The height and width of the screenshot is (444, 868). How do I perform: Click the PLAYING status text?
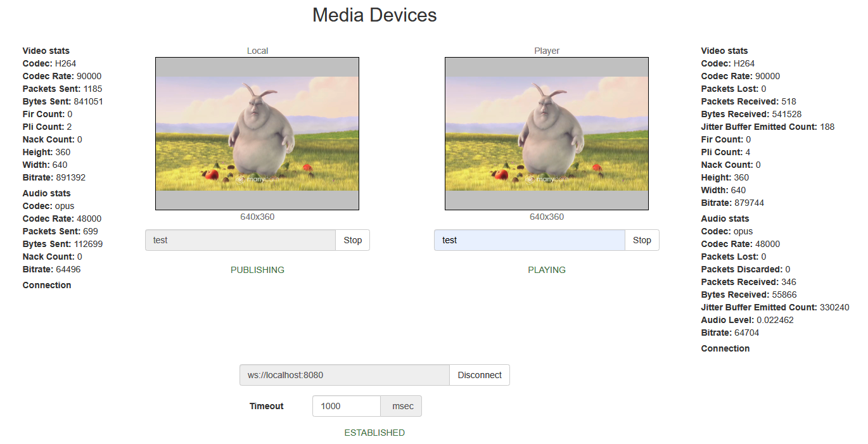(547, 270)
